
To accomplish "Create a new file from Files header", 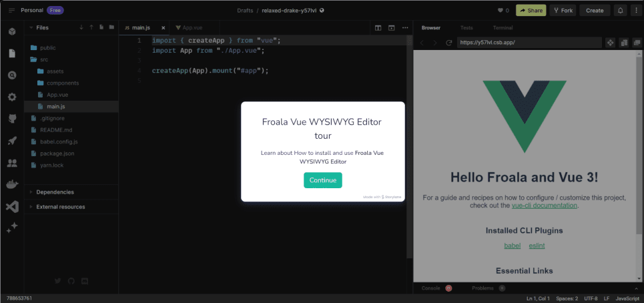I will 101,27.
